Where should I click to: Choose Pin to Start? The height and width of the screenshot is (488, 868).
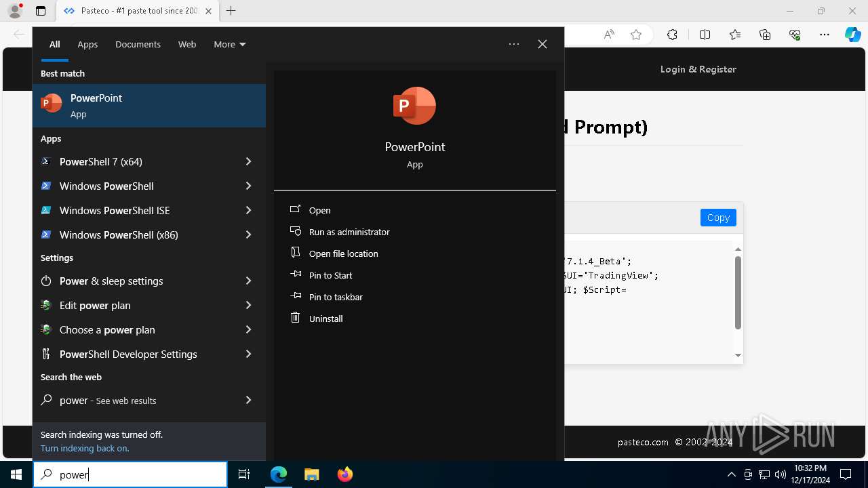(x=330, y=275)
